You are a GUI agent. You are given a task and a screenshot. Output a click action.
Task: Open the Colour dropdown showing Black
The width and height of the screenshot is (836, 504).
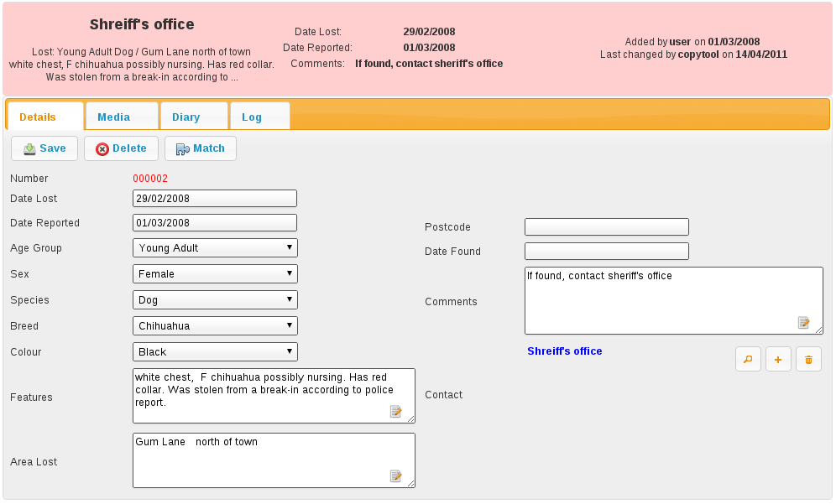click(215, 352)
